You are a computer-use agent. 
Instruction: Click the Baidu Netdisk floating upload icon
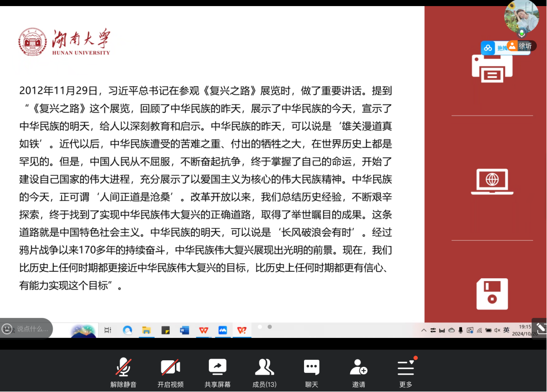[488, 48]
